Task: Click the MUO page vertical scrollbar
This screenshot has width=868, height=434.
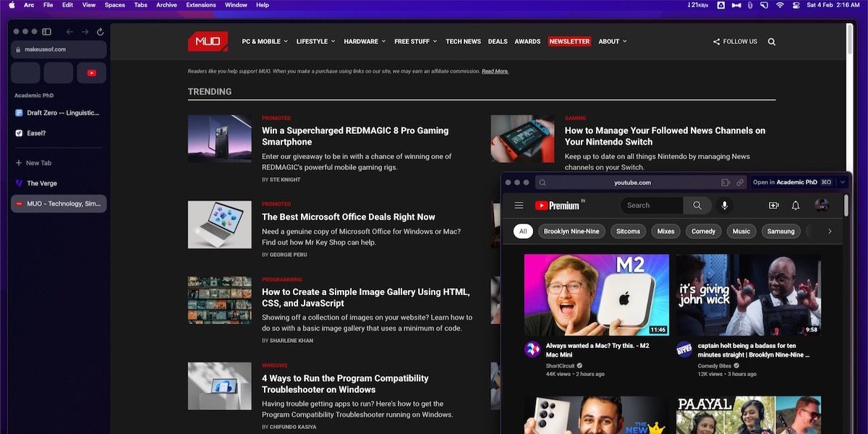Action: 849,41
